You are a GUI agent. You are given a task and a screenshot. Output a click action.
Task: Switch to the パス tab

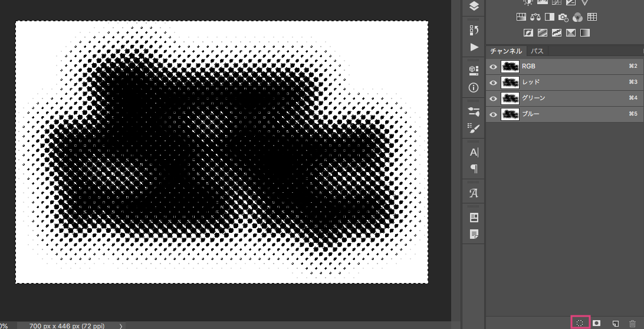pyautogui.click(x=537, y=51)
